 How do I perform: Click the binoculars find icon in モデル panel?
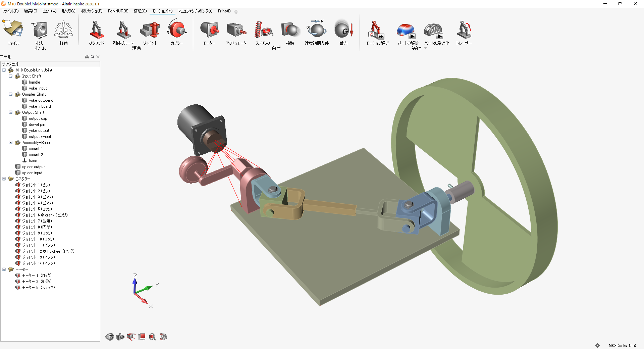coord(87,57)
